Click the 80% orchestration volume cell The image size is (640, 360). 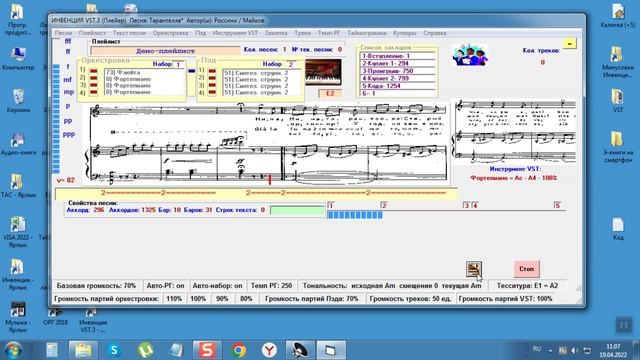click(246, 299)
